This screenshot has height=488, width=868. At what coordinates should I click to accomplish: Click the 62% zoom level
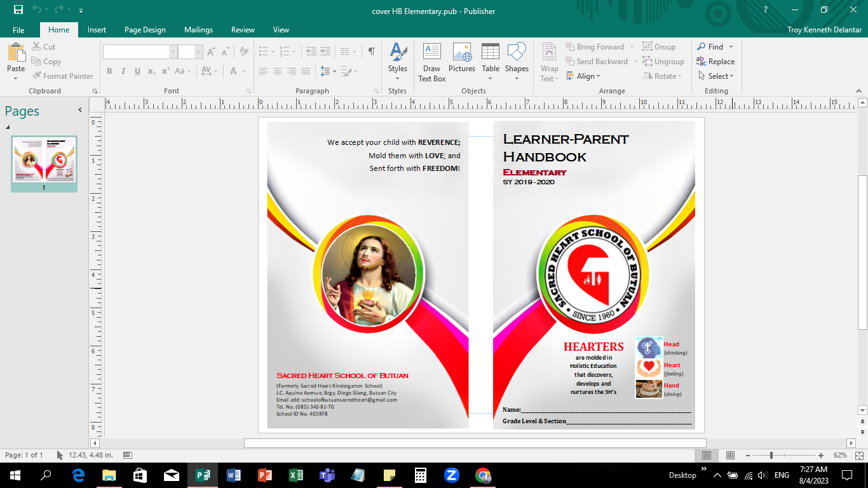pyautogui.click(x=840, y=456)
